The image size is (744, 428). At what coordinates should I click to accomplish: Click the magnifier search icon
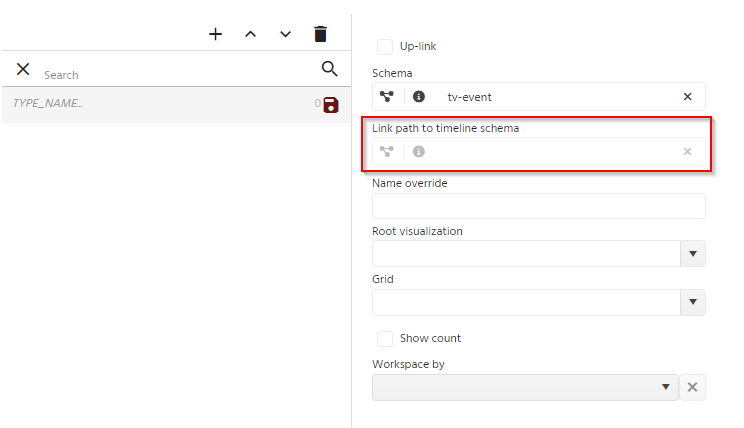(x=329, y=69)
